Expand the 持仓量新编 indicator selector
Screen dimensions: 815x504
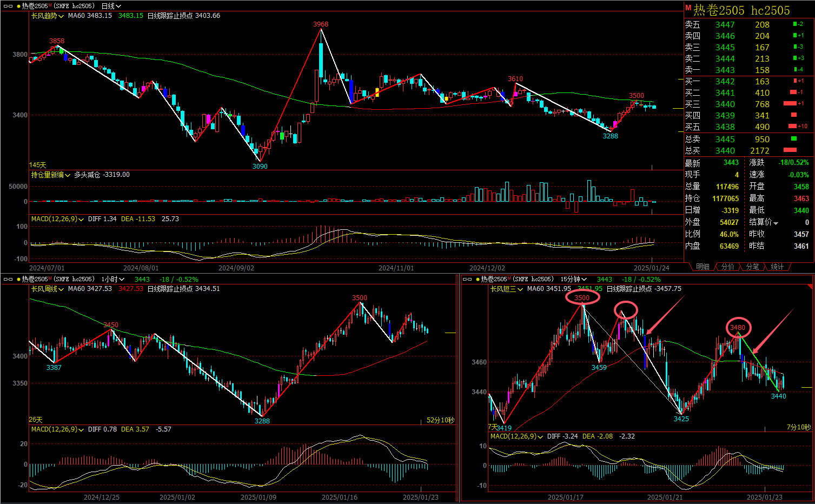(51, 175)
